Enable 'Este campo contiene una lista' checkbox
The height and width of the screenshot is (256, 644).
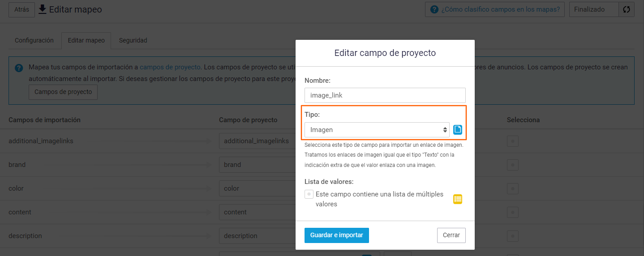(x=309, y=194)
